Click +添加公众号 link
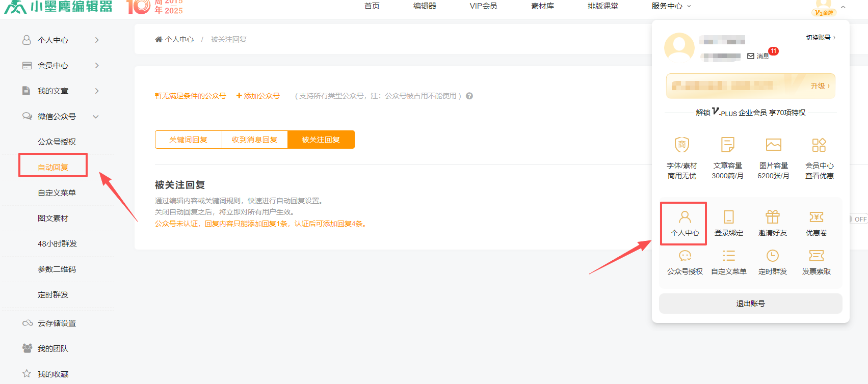The image size is (868, 384). click(258, 96)
